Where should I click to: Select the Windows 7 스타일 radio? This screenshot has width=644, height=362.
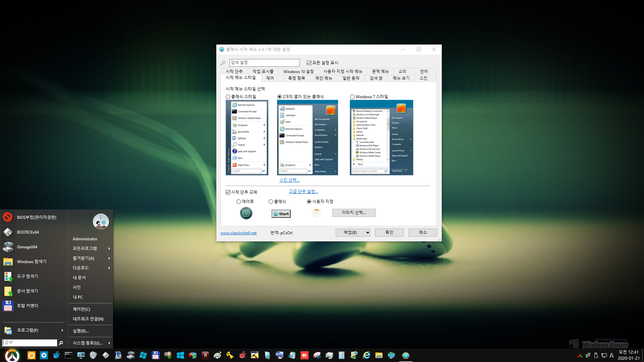pyautogui.click(x=352, y=97)
